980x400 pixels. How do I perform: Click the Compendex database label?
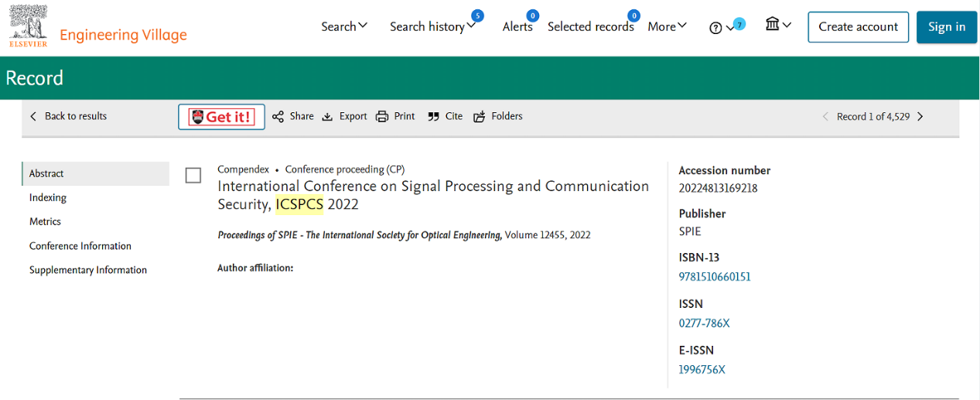[x=243, y=169]
